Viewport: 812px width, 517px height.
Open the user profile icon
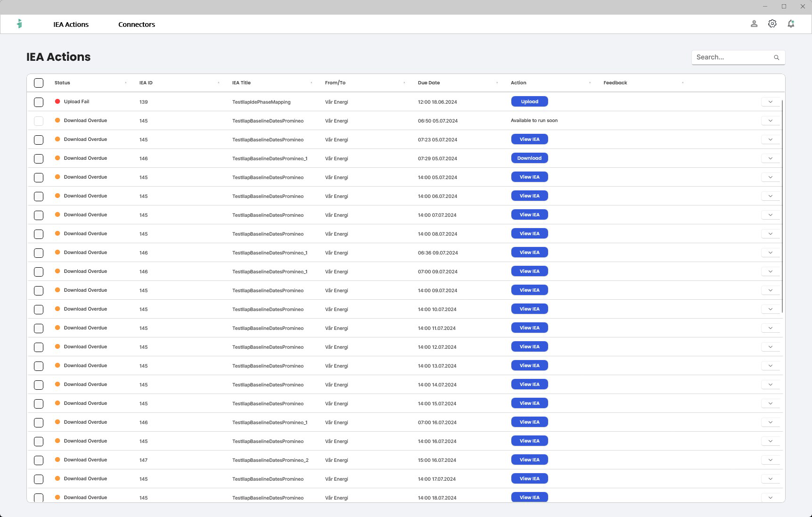tap(754, 24)
